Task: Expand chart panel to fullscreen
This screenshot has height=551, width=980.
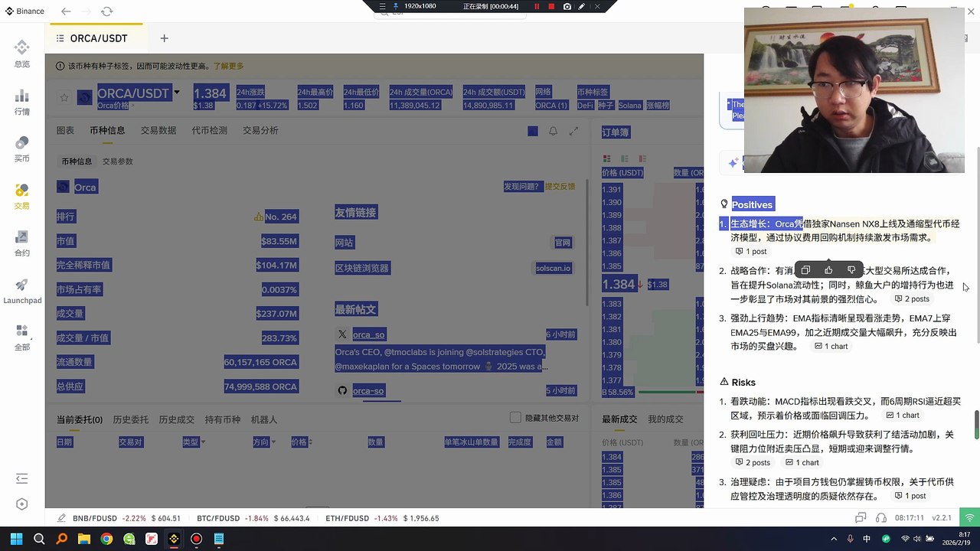Action: [x=573, y=131]
